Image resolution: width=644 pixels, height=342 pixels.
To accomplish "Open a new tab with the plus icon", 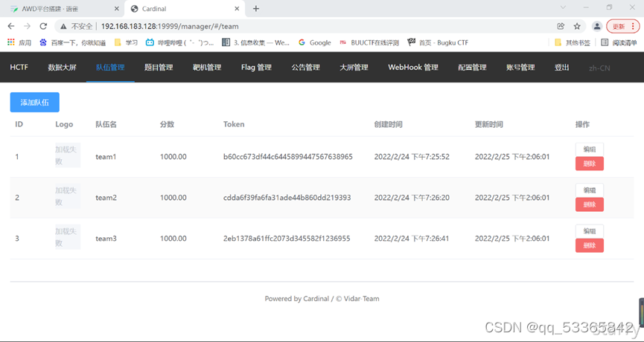I will [x=256, y=9].
